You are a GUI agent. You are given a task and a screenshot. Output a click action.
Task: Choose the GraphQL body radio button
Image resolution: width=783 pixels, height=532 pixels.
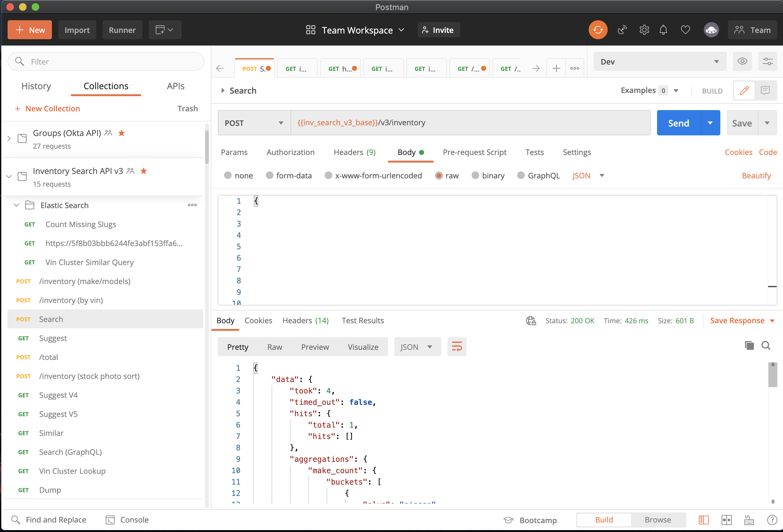(521, 176)
